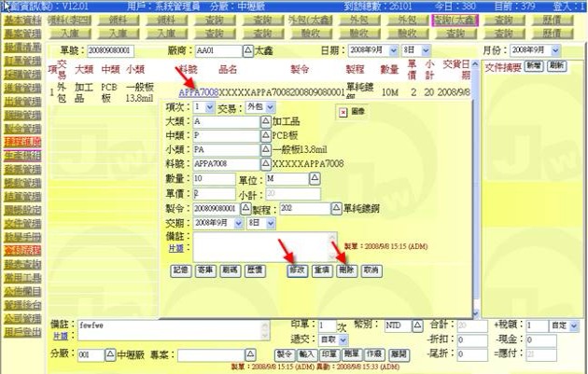The height and width of the screenshot is (374, 588).
Task: Click the 修改 button in the edit form
Action: click(x=298, y=270)
